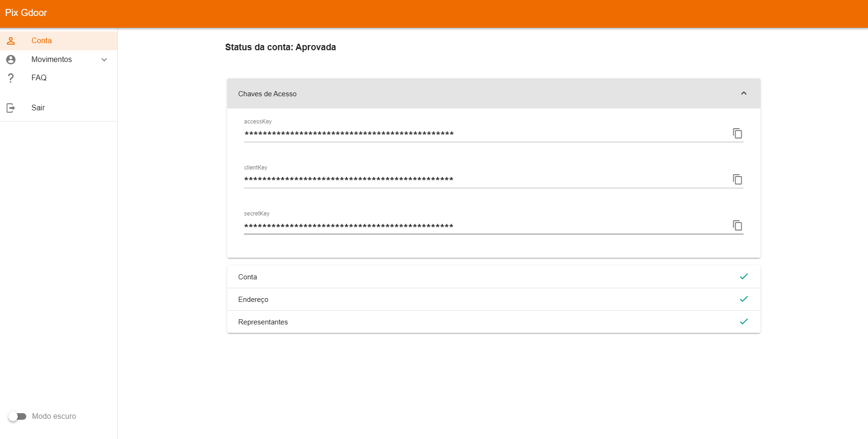Image resolution: width=868 pixels, height=439 pixels.
Task: Click the Conta person icon in sidebar
Action: 11,41
